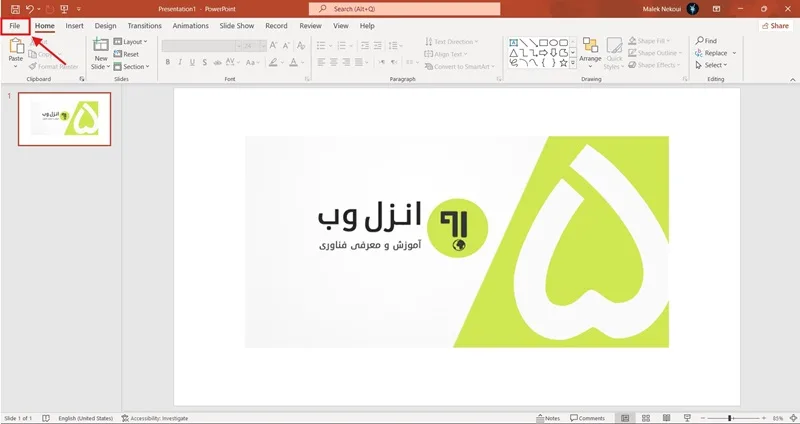Image resolution: width=800 pixels, height=424 pixels.
Task: Open the File tab
Action: coord(15,26)
